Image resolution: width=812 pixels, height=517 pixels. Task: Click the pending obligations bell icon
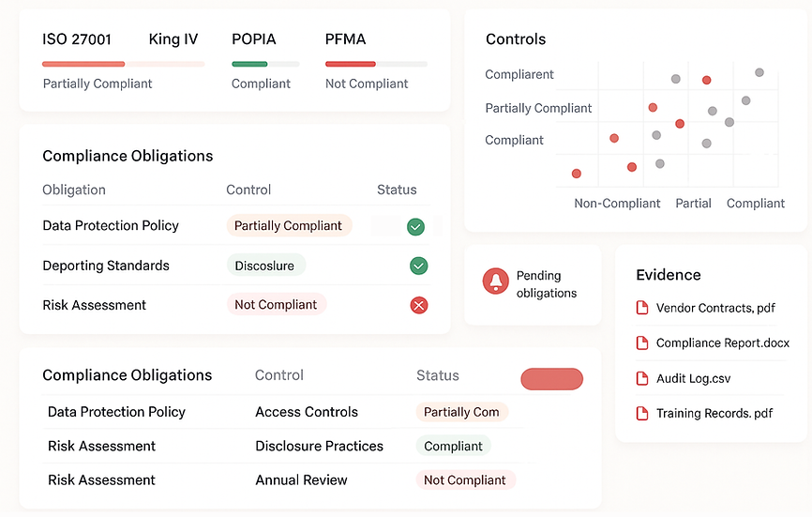click(x=495, y=281)
